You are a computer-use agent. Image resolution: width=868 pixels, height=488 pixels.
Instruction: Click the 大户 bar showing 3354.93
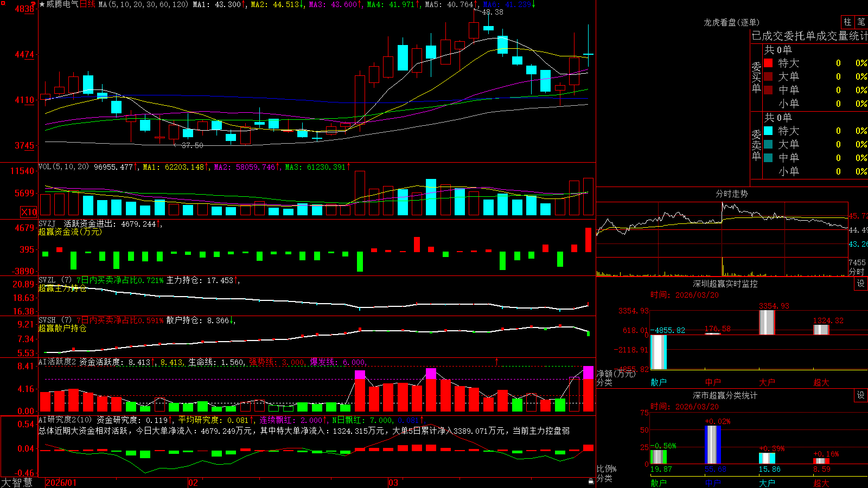pos(767,323)
